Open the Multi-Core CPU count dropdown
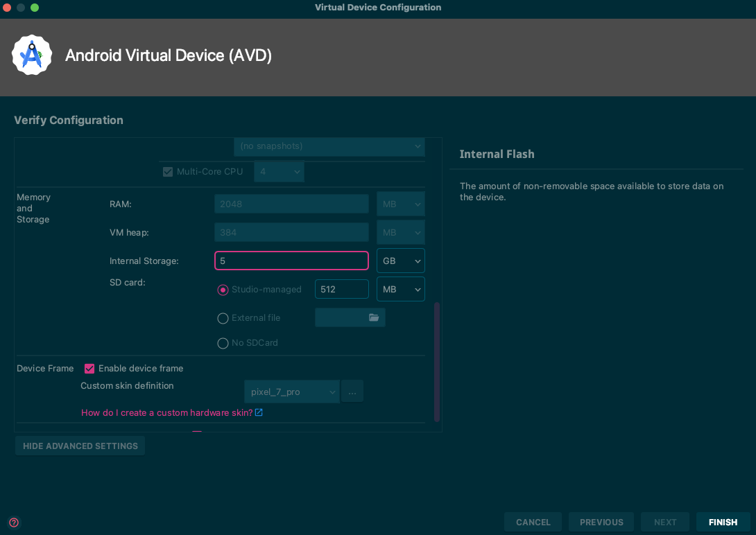 click(279, 172)
